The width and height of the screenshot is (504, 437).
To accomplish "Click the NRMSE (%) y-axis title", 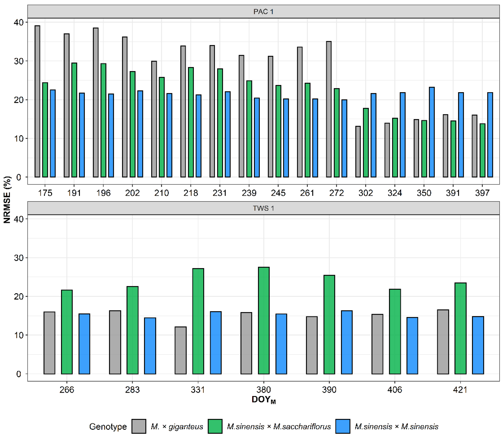I will click(x=7, y=200).
